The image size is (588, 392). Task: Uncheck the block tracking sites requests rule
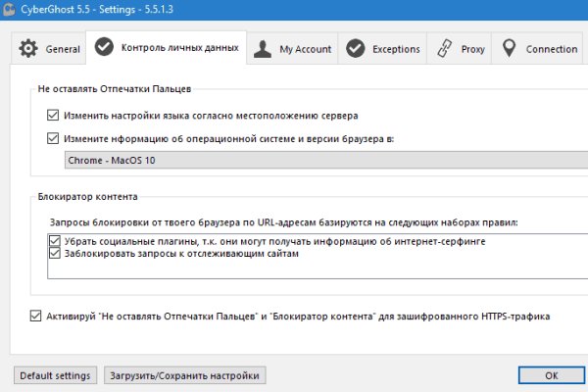click(54, 253)
